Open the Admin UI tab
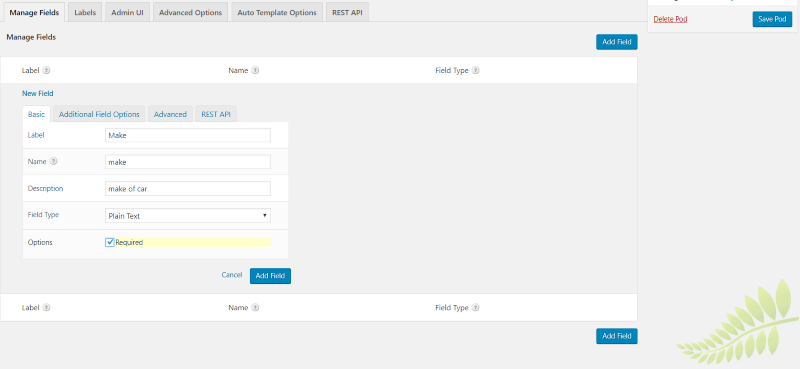This screenshot has height=369, width=800. tap(128, 12)
